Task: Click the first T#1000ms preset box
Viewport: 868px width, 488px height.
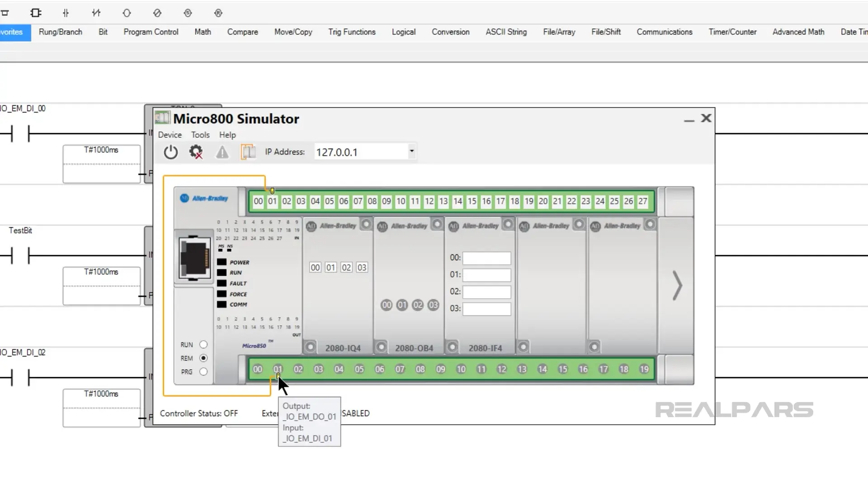Action: tap(102, 164)
